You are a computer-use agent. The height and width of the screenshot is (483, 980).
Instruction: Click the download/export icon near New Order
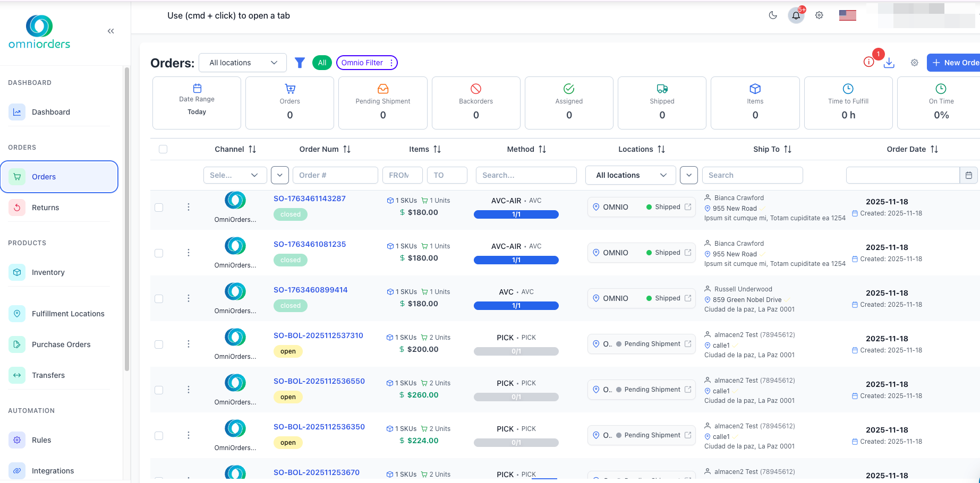pyautogui.click(x=890, y=63)
